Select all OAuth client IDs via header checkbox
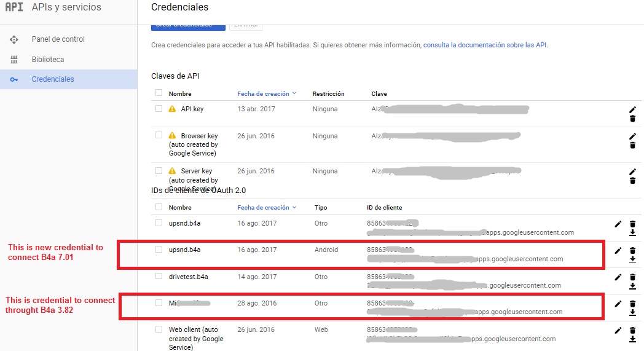The height and width of the screenshot is (351, 644). 159,207
